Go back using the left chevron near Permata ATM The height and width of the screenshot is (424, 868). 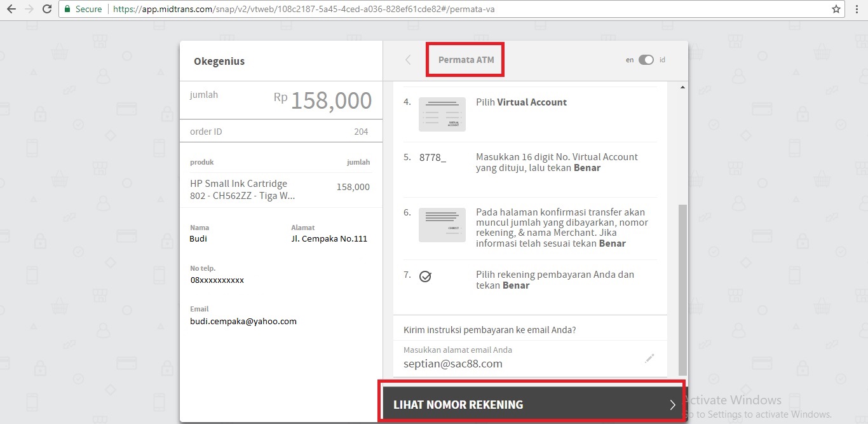click(408, 60)
